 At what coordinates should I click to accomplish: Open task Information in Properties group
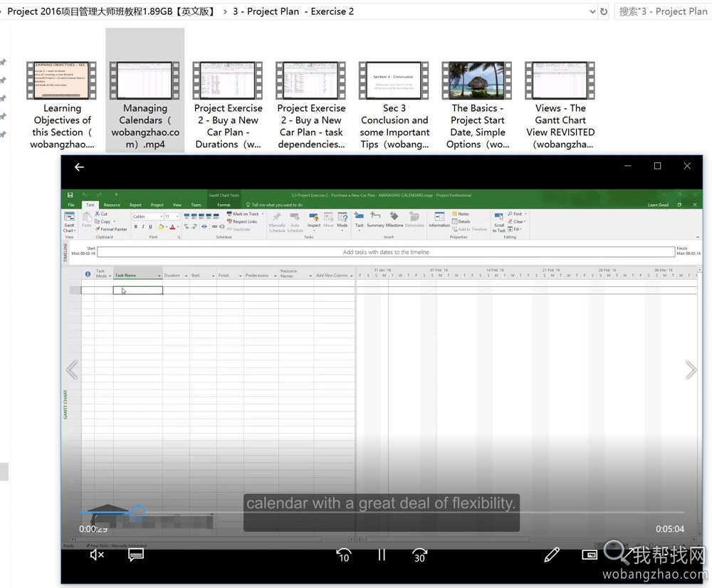(x=439, y=220)
